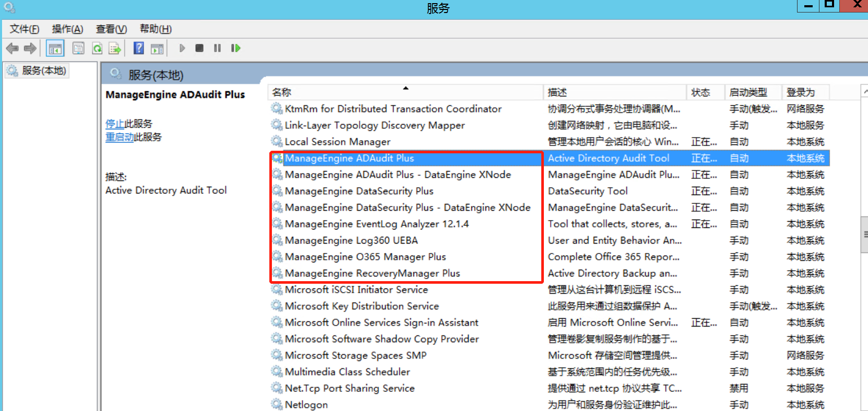Image resolution: width=868 pixels, height=411 pixels.
Task: Sort by the 启动类型 column header
Action: point(753,92)
